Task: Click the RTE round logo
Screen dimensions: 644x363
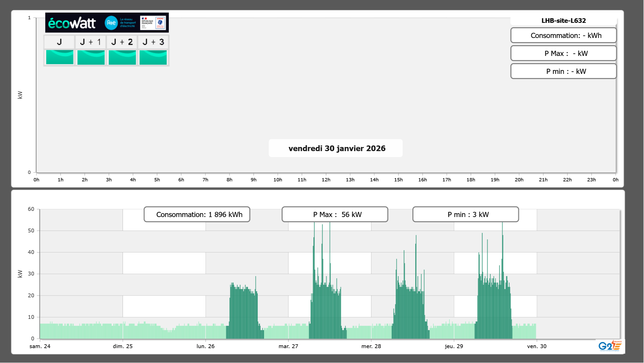Action: (x=111, y=23)
